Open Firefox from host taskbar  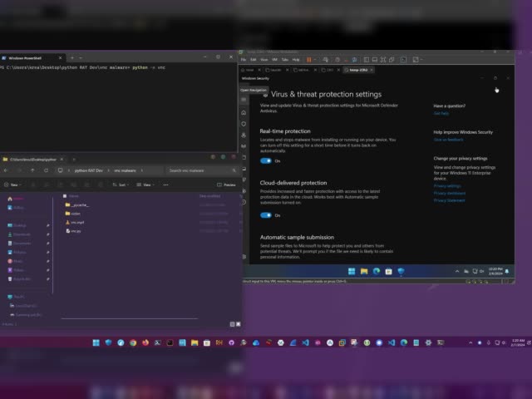(x=145, y=342)
